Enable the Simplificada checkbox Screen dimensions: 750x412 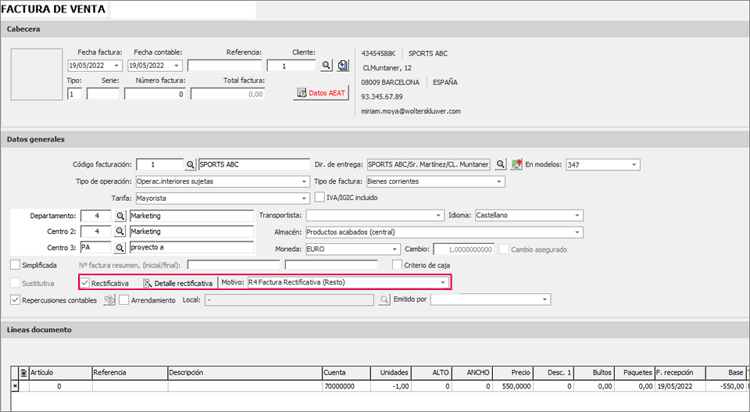[x=15, y=265]
